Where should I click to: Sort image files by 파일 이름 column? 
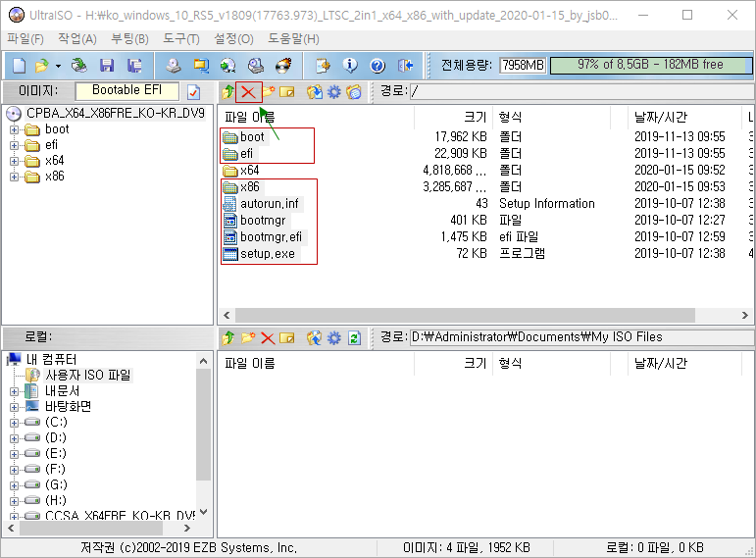[x=316, y=118]
